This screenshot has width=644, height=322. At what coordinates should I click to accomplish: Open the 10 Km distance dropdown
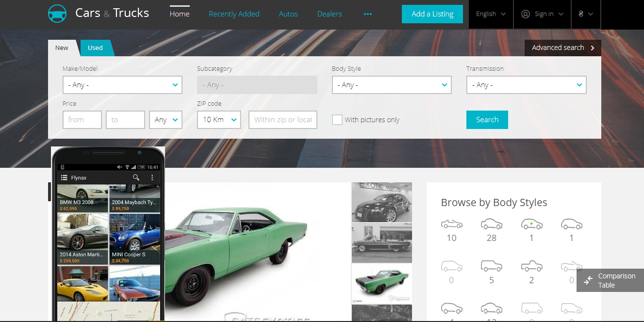point(219,120)
